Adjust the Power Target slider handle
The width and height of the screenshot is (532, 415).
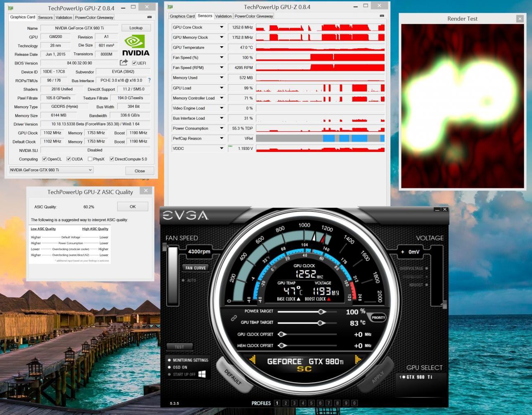point(322,312)
